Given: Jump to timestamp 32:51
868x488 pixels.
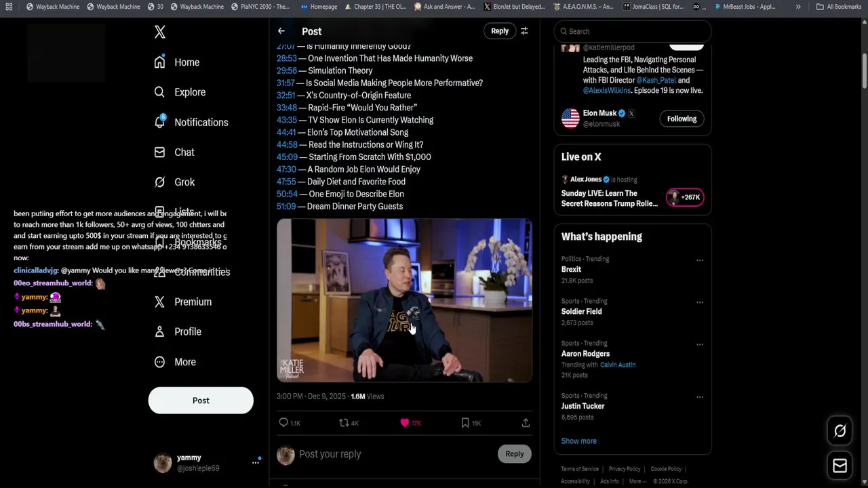Looking at the screenshot, I should pyautogui.click(x=286, y=96).
